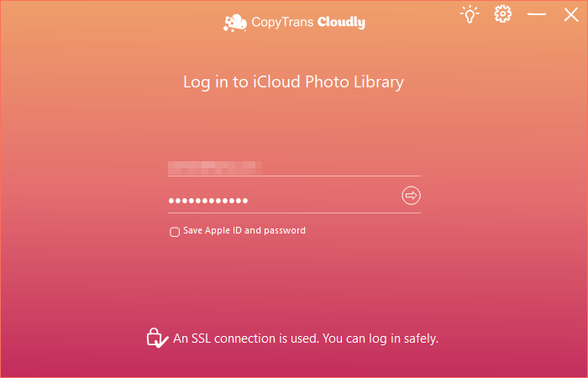Click the lightbulb tips icon

tap(469, 14)
